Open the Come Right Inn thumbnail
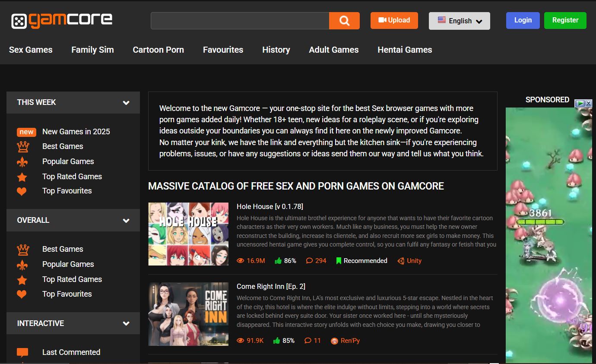This screenshot has width=596, height=364. click(x=188, y=314)
